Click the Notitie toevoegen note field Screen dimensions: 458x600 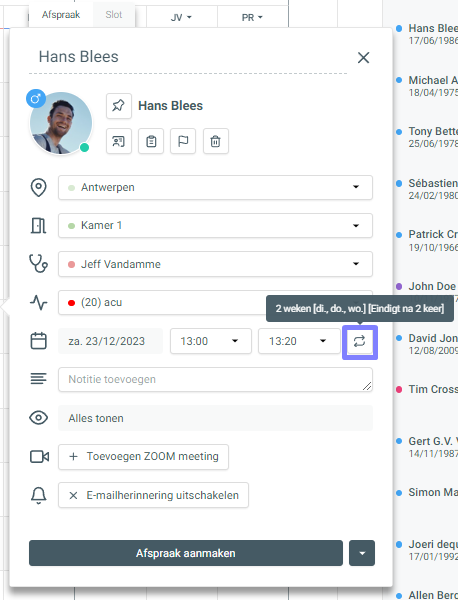(215, 380)
